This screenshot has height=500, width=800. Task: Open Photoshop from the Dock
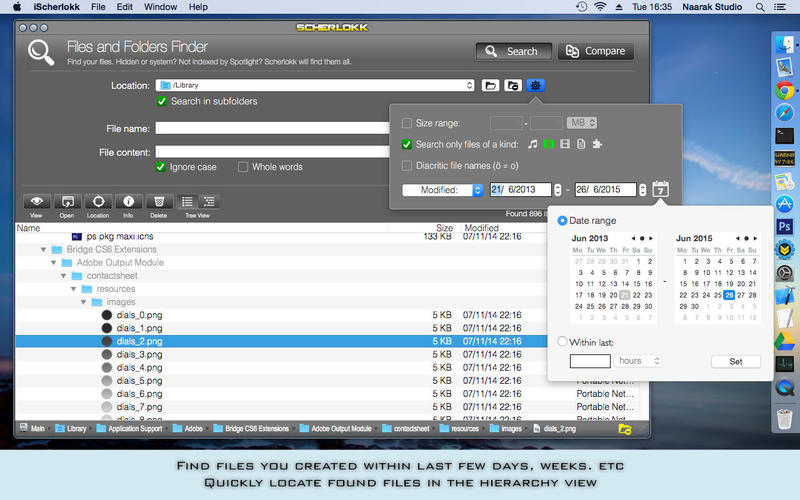coord(785,226)
